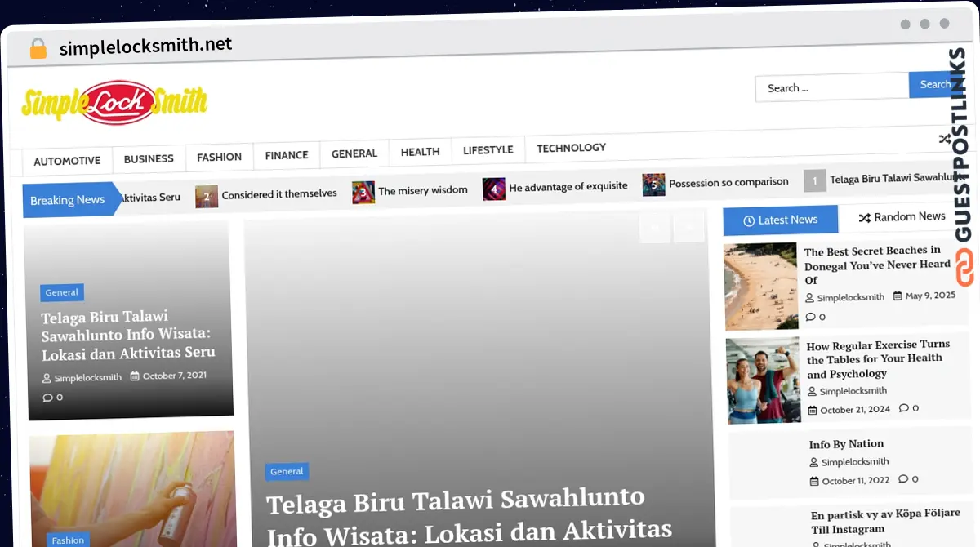Image resolution: width=980 pixels, height=547 pixels.
Task: Click the padlock icon in address bar
Action: tap(38, 49)
